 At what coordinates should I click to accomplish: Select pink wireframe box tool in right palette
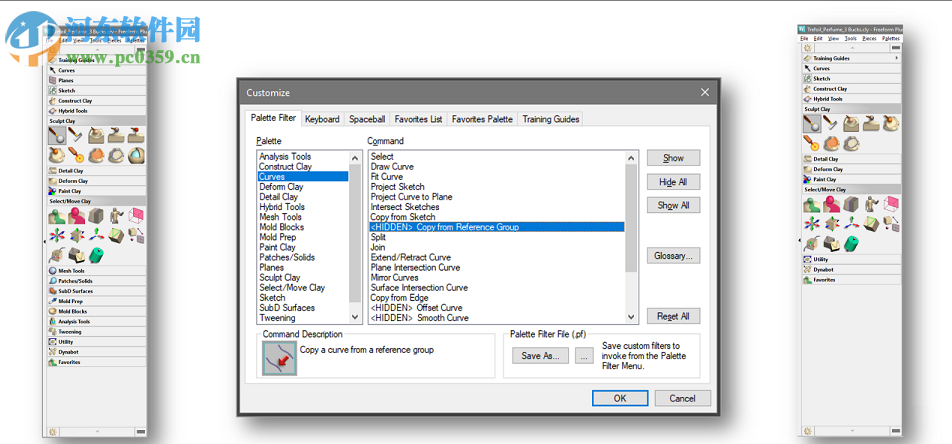pyautogui.click(x=891, y=203)
